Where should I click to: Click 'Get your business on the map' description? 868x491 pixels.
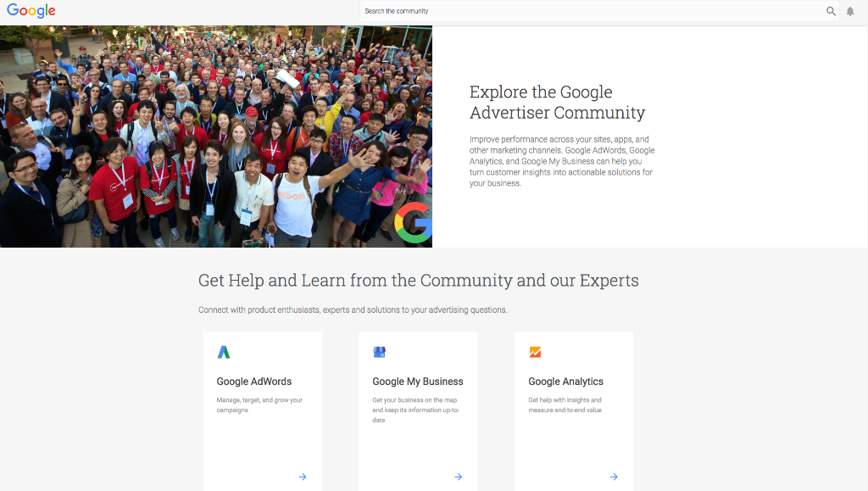pos(415,410)
